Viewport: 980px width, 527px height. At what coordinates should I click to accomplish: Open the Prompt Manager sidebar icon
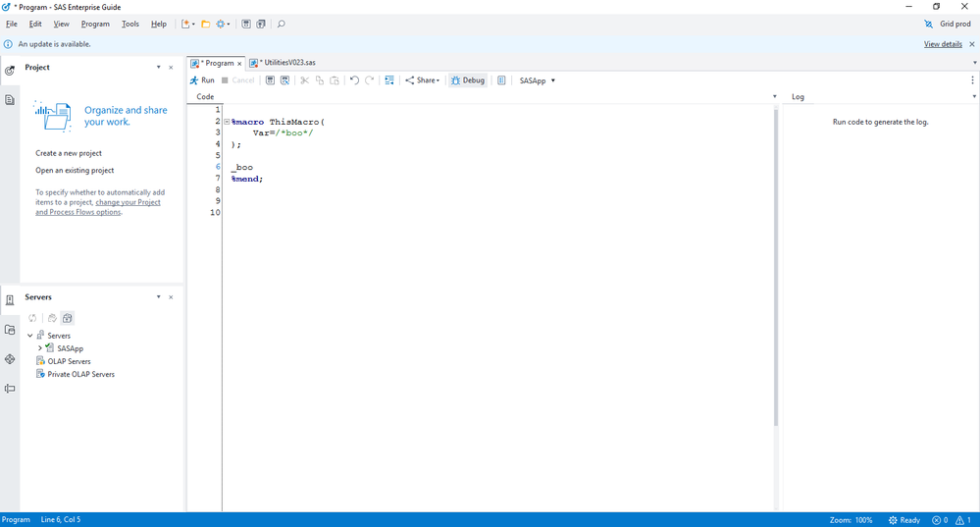[10, 389]
